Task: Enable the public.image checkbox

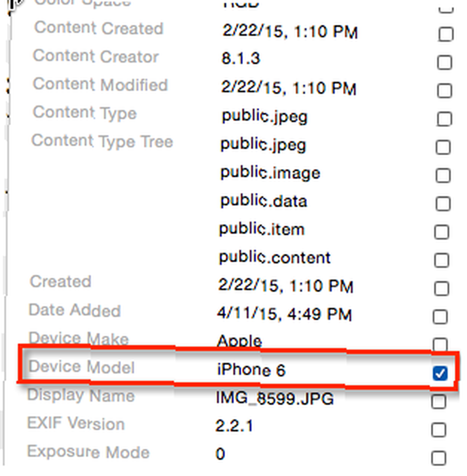Action: click(443, 175)
